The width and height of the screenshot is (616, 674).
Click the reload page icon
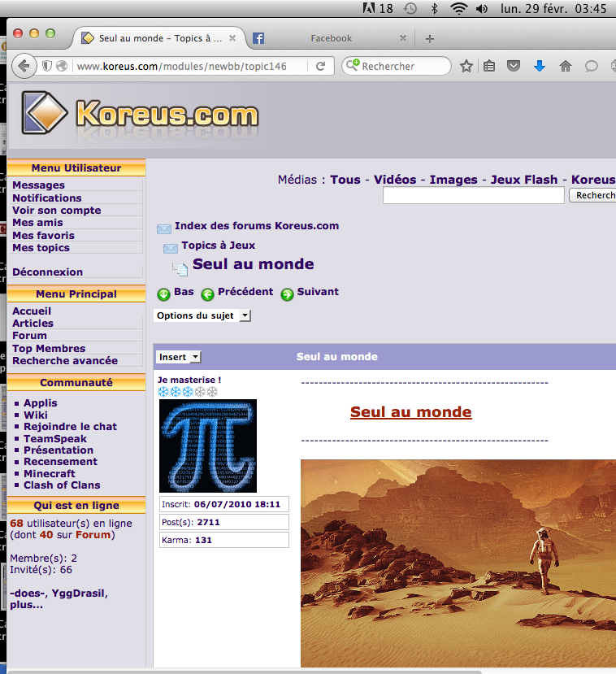coord(321,67)
